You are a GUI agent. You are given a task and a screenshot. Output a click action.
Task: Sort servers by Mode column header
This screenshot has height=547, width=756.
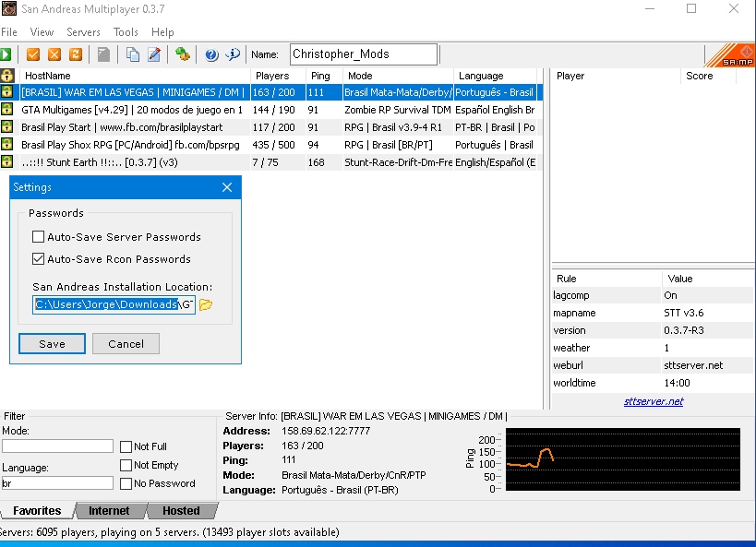tap(398, 76)
